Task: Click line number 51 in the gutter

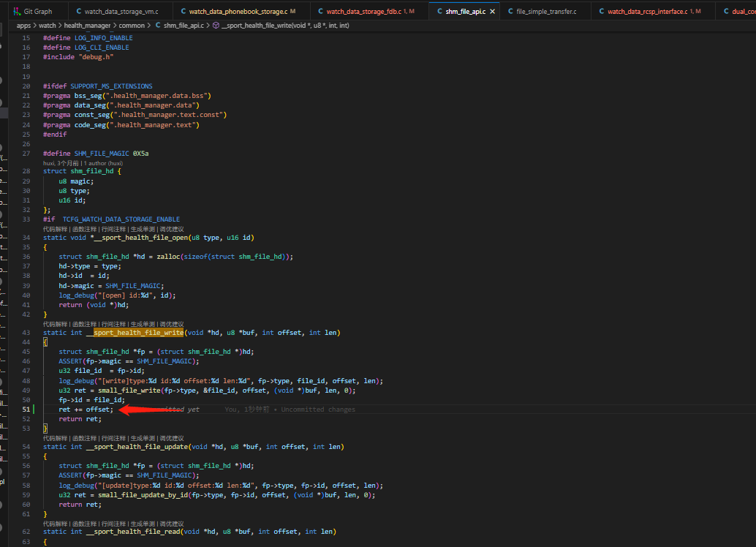Action: [x=26, y=410]
